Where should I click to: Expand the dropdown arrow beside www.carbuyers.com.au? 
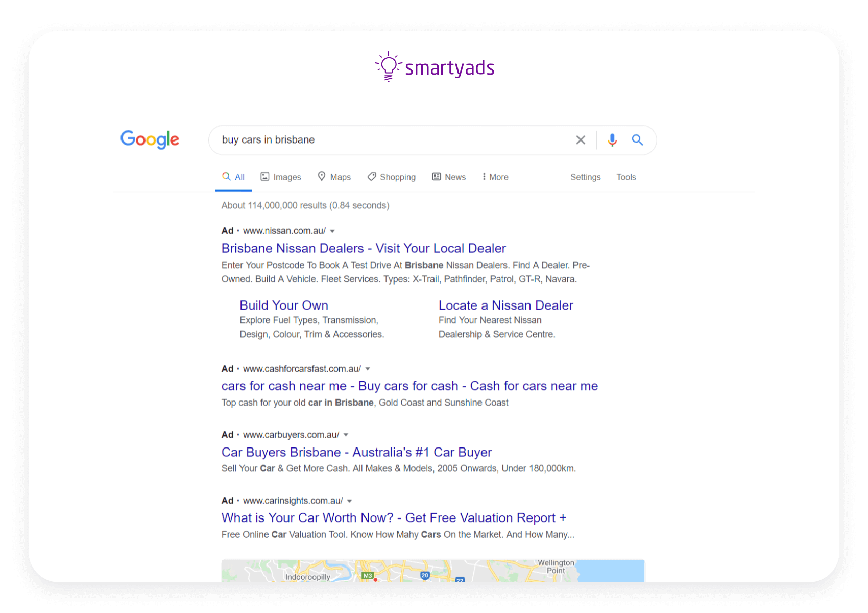[x=346, y=435]
